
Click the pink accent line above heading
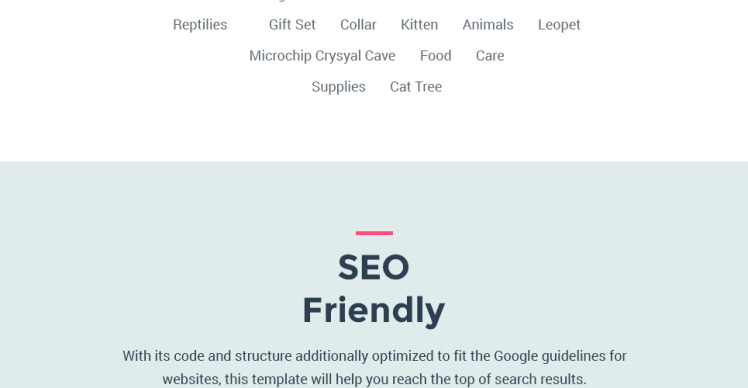(x=374, y=233)
